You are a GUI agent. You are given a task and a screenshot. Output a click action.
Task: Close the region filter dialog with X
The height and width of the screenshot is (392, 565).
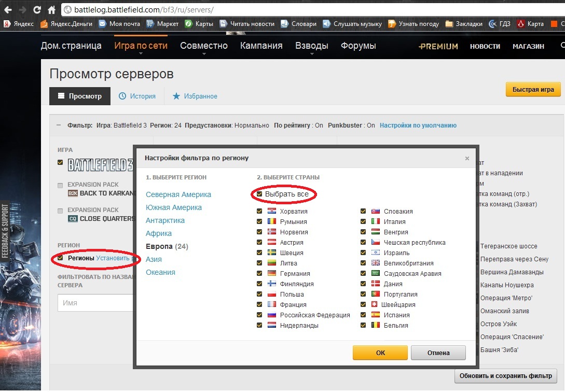click(467, 159)
